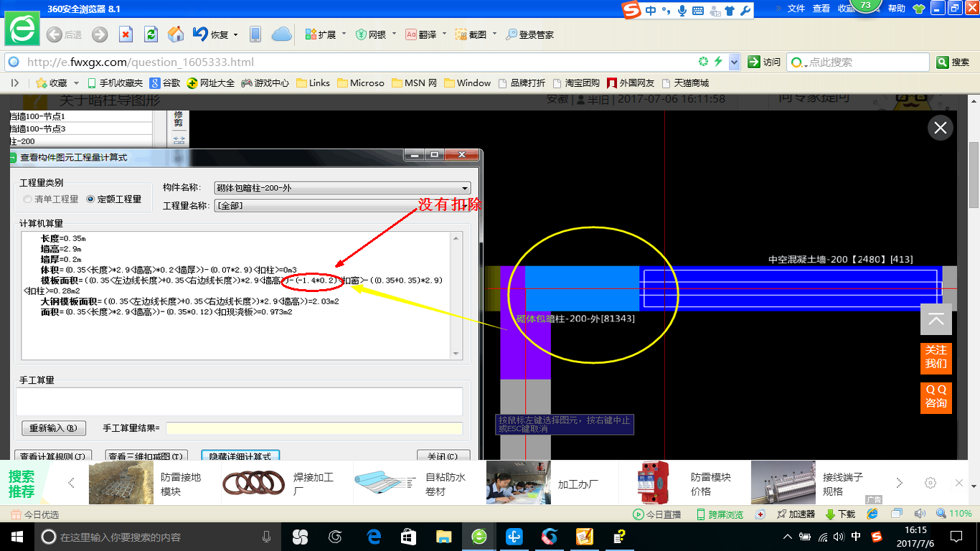
Task: Click the 计算机算量 text box scrollbar
Action: click(x=456, y=295)
